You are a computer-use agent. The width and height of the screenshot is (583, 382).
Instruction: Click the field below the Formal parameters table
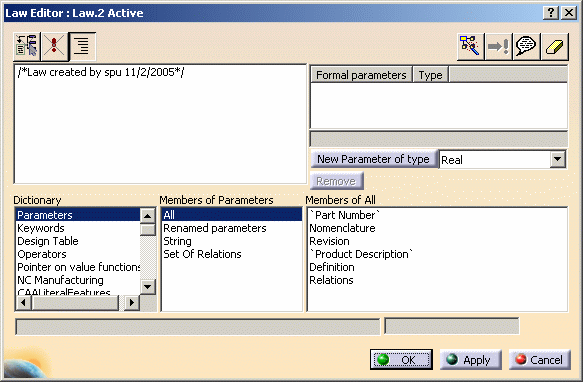(x=439, y=139)
